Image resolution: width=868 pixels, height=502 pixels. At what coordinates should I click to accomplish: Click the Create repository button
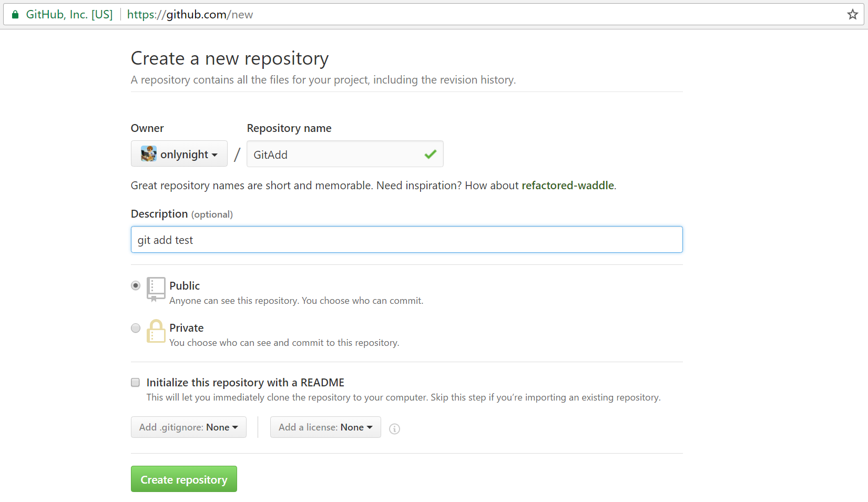click(x=184, y=479)
